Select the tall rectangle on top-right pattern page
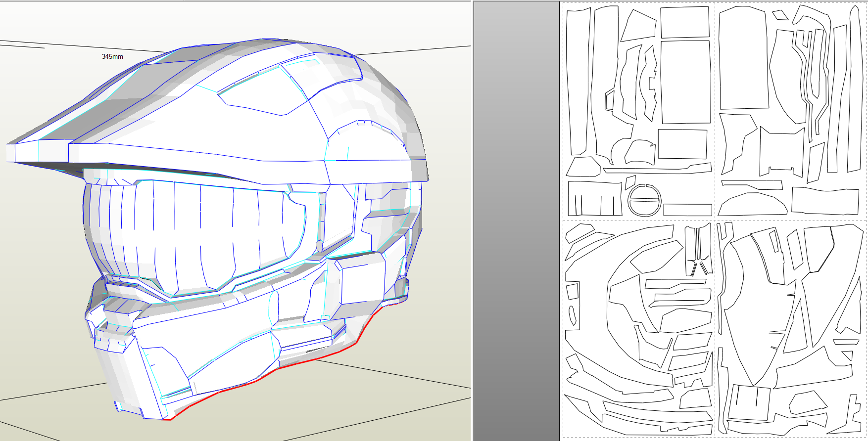 click(x=744, y=58)
